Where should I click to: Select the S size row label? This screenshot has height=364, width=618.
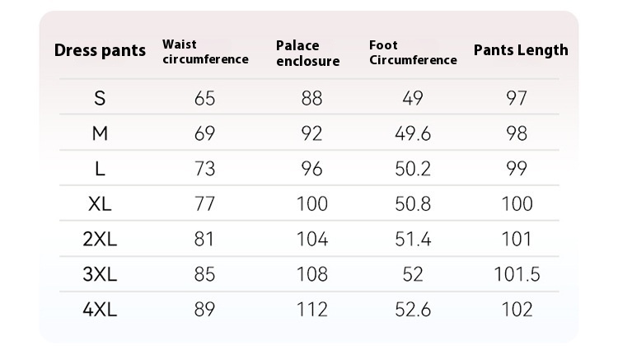tap(100, 99)
